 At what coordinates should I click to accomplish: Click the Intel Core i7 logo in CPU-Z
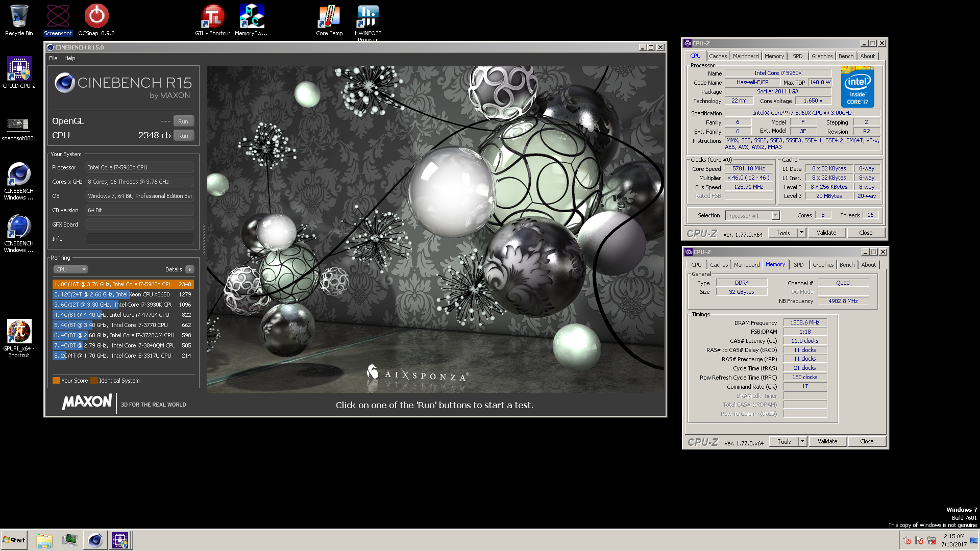pyautogui.click(x=857, y=87)
